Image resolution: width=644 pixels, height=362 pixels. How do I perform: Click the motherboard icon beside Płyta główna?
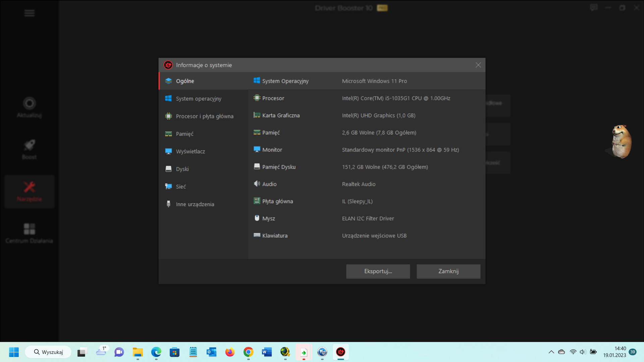point(257,201)
